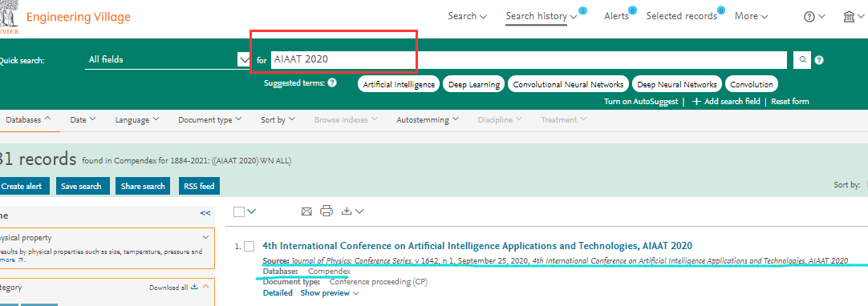Open Detailed view of record 1
This screenshot has width=868, height=306.
point(278,293)
